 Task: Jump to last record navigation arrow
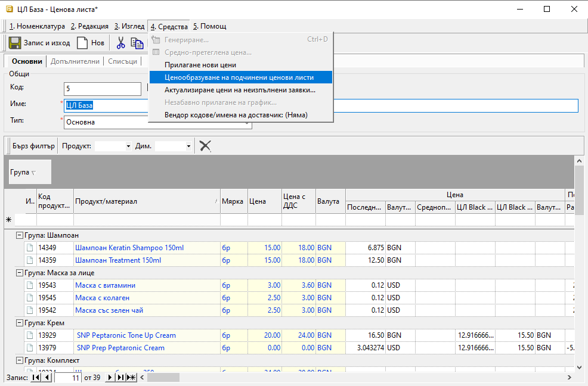[120, 377]
